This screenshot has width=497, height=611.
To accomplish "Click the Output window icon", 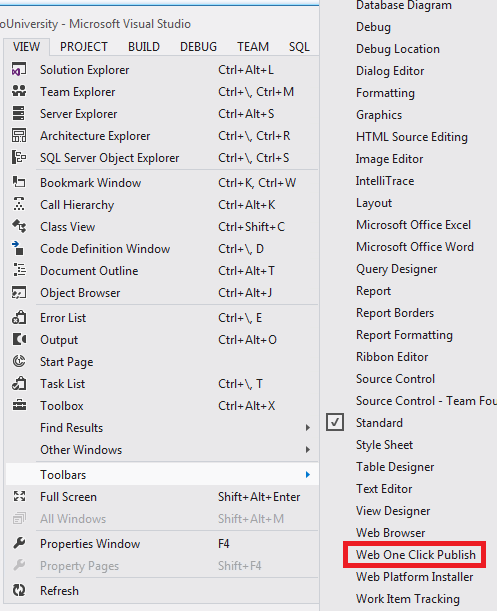I will [x=19, y=339].
